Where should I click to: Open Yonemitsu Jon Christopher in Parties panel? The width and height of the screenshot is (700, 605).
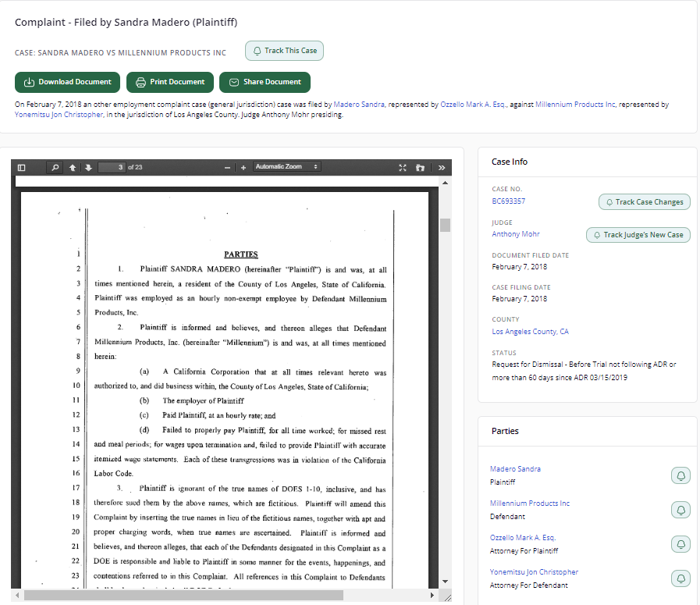click(534, 572)
